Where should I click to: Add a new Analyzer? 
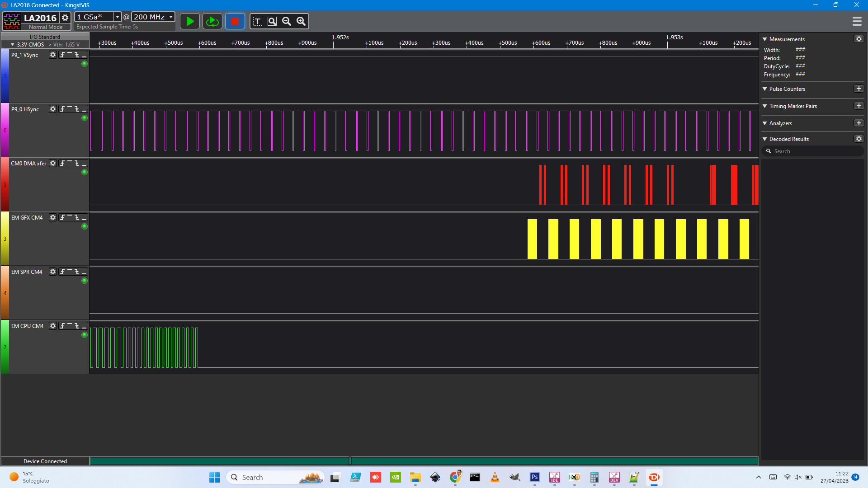click(859, 123)
